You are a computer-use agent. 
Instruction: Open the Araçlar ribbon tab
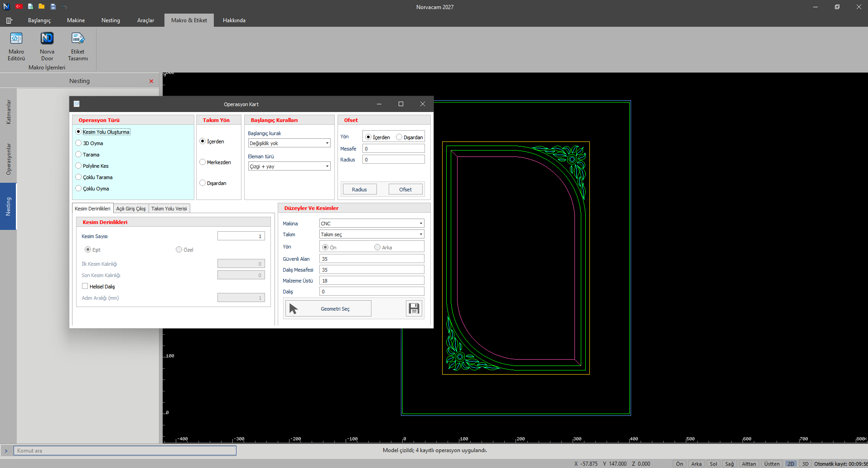145,20
